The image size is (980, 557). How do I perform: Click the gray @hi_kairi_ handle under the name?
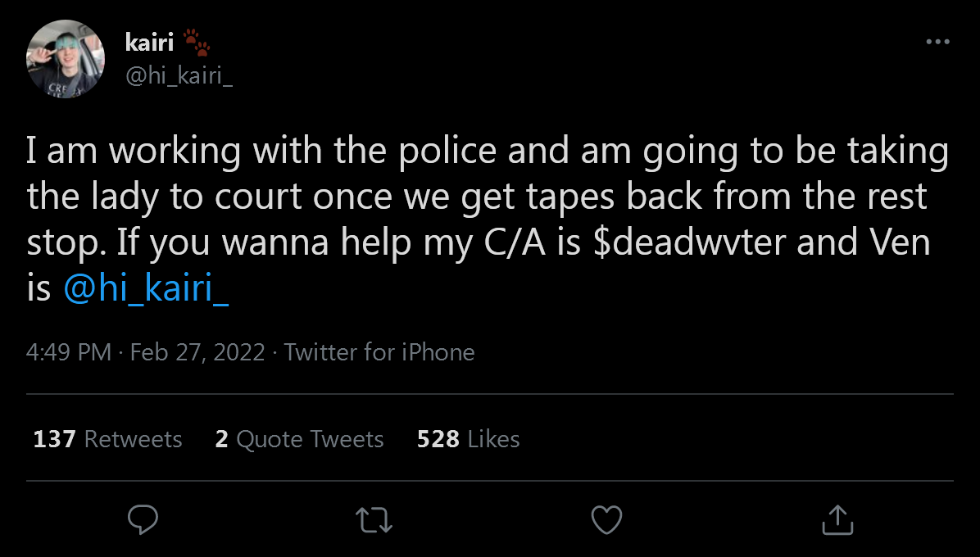click(179, 75)
